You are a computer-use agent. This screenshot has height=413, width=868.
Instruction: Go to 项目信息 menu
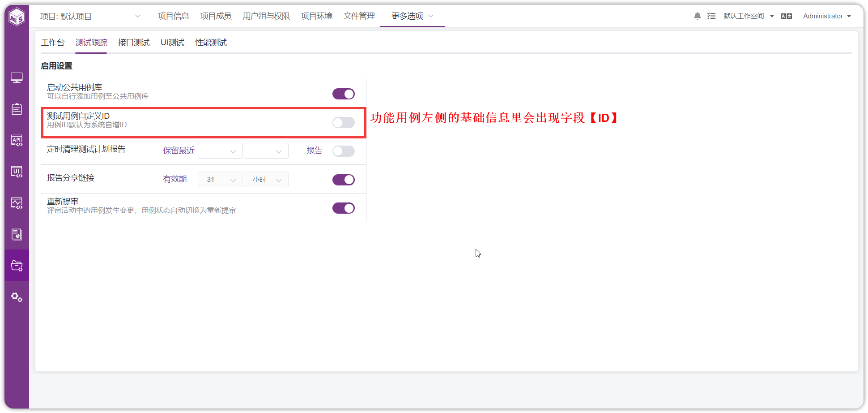coord(174,16)
